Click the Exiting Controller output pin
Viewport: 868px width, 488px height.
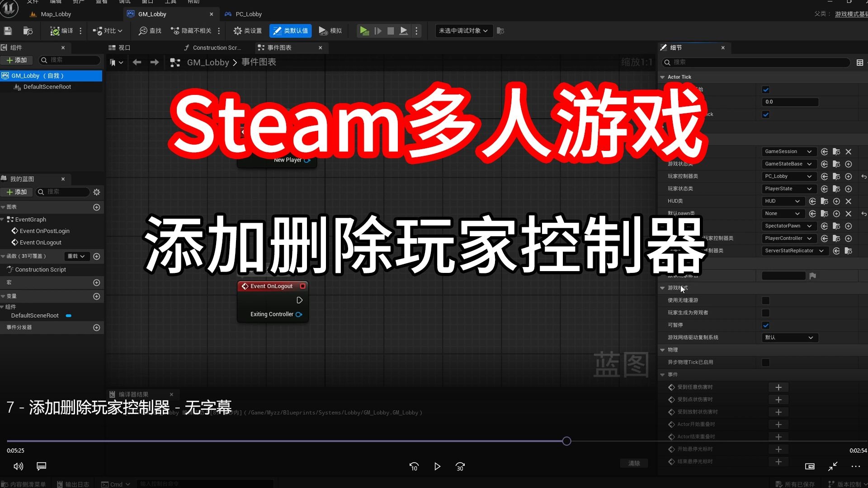299,314
